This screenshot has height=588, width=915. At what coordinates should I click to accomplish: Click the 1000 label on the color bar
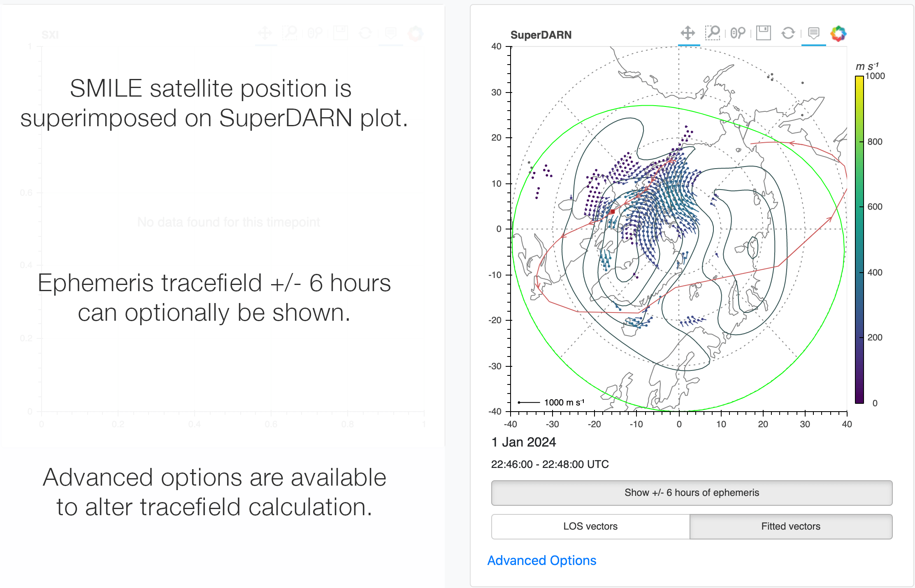pyautogui.click(x=875, y=76)
